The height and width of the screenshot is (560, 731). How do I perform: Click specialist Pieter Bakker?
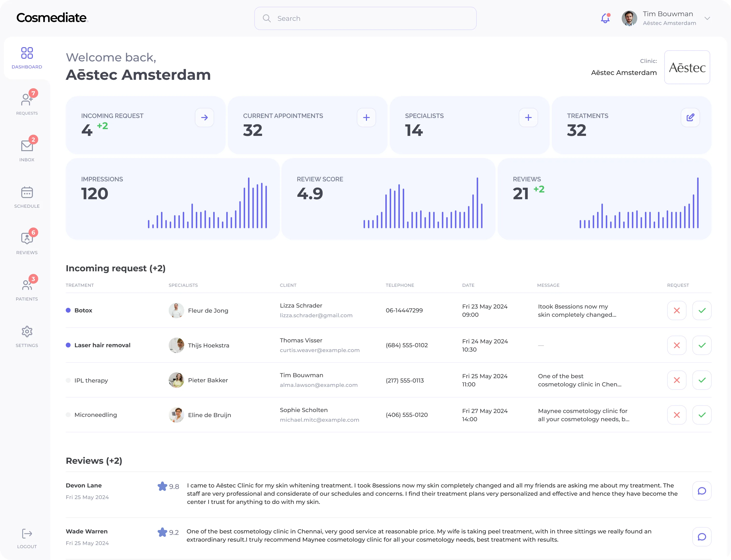tap(208, 380)
